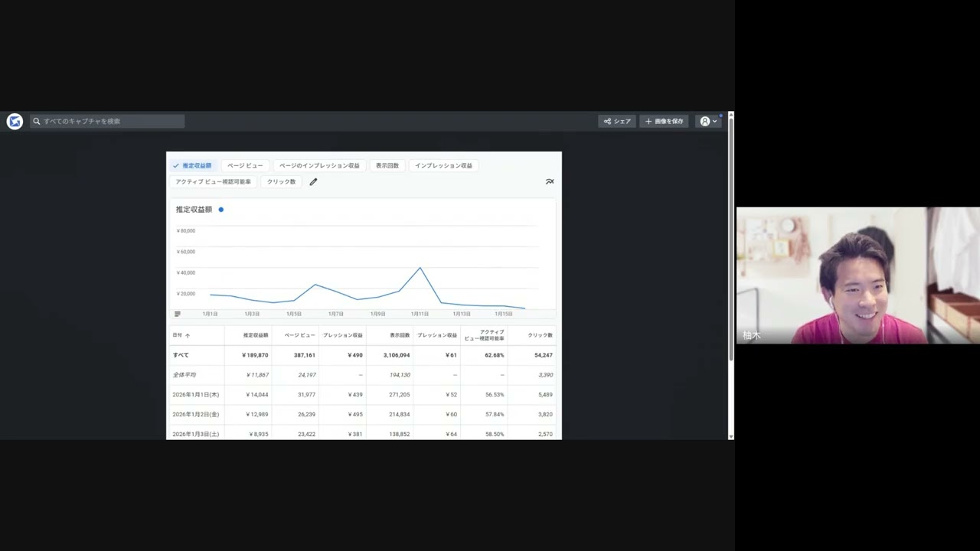Sort by the 日付 column arrow
The image size is (980, 551).
point(188,336)
